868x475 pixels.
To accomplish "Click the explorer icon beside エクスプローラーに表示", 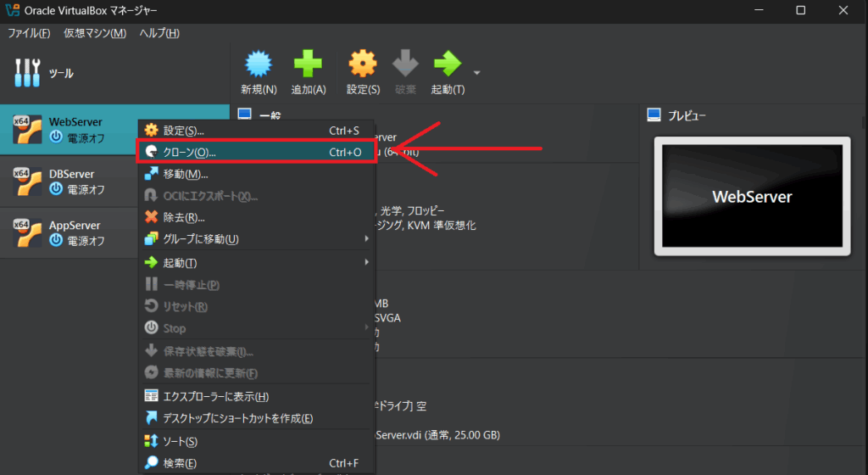I will tap(151, 395).
